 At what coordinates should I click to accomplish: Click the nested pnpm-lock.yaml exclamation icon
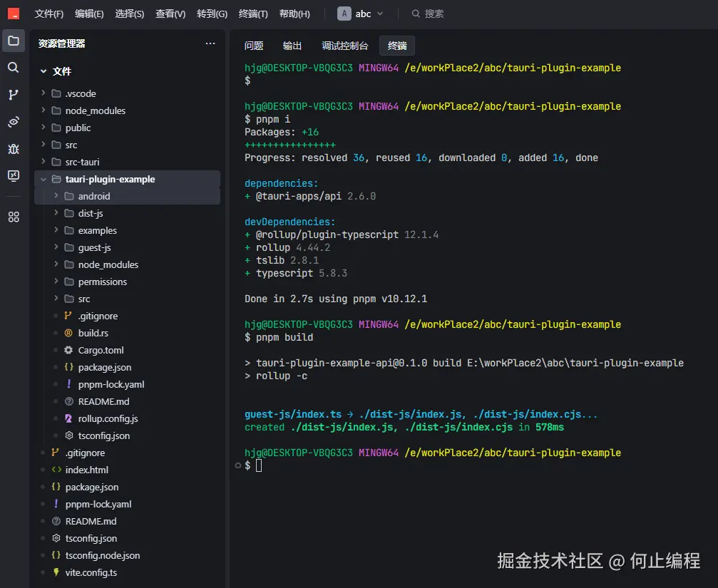tap(68, 384)
